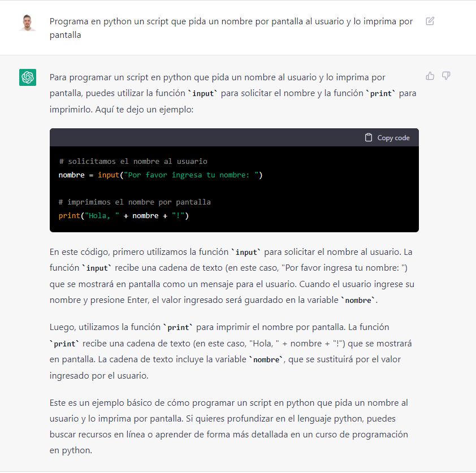Click inline `print` code in the intro paragraph
The image size is (476, 473).
click(x=381, y=93)
